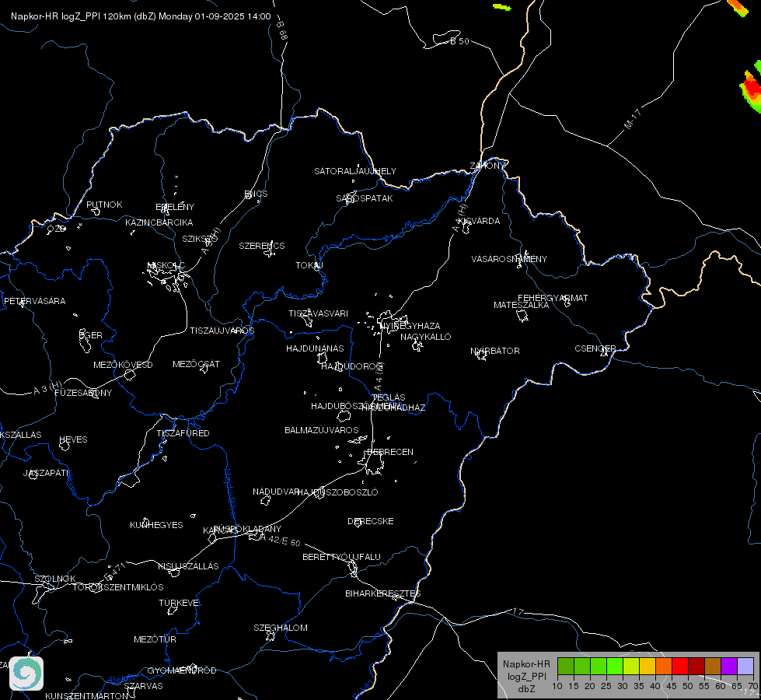Click the NYIRBATOR town label
The width and height of the screenshot is (761, 700).
(x=495, y=351)
